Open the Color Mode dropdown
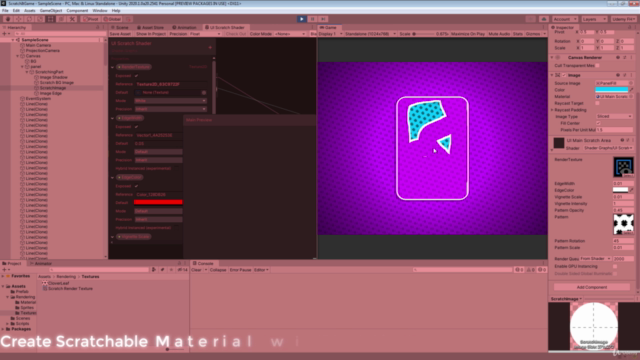Image resolution: width=640 pixels, height=360 pixels. tap(290, 34)
